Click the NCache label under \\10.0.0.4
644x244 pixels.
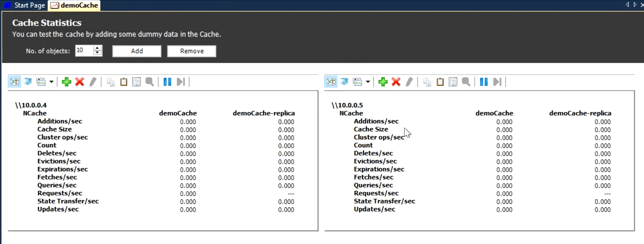click(x=35, y=113)
